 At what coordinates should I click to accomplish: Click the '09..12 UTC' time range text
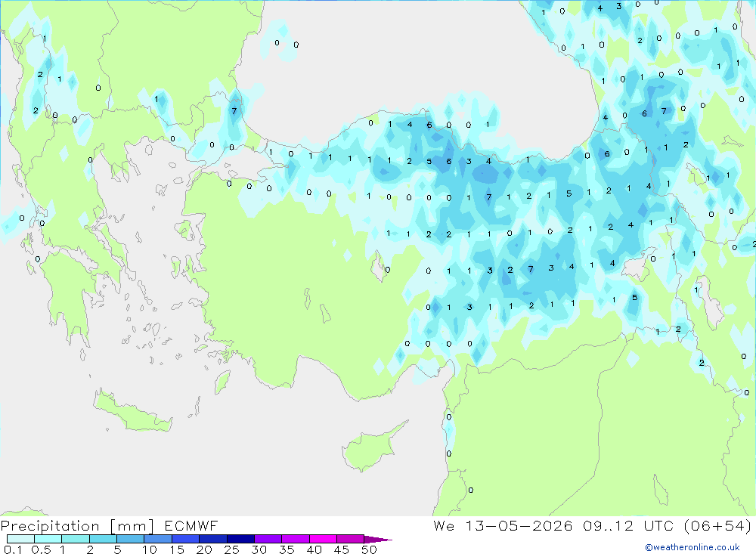(x=628, y=525)
